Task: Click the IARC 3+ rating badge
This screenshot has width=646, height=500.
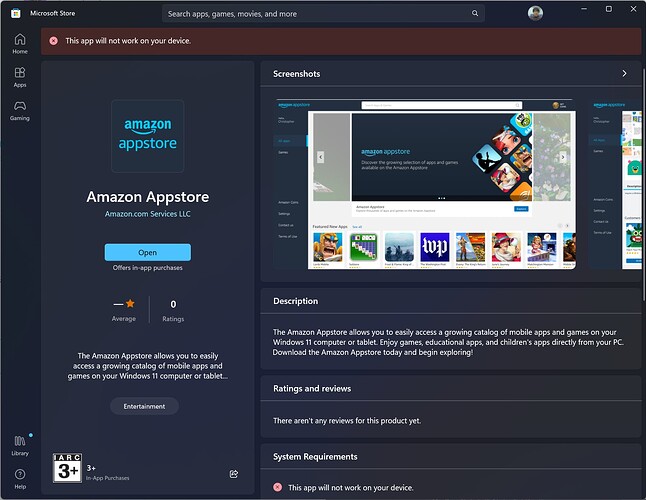Action: tap(67, 468)
